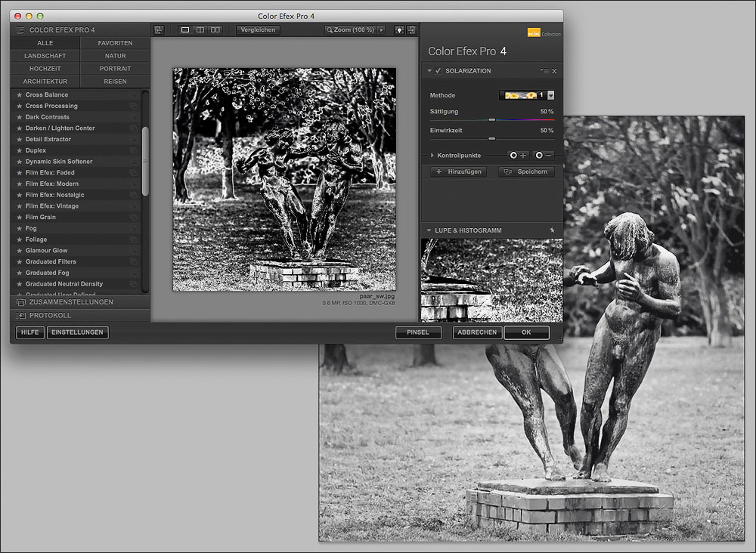Open EINSTELLUNGEN
This screenshot has height=553, width=756.
(x=78, y=332)
